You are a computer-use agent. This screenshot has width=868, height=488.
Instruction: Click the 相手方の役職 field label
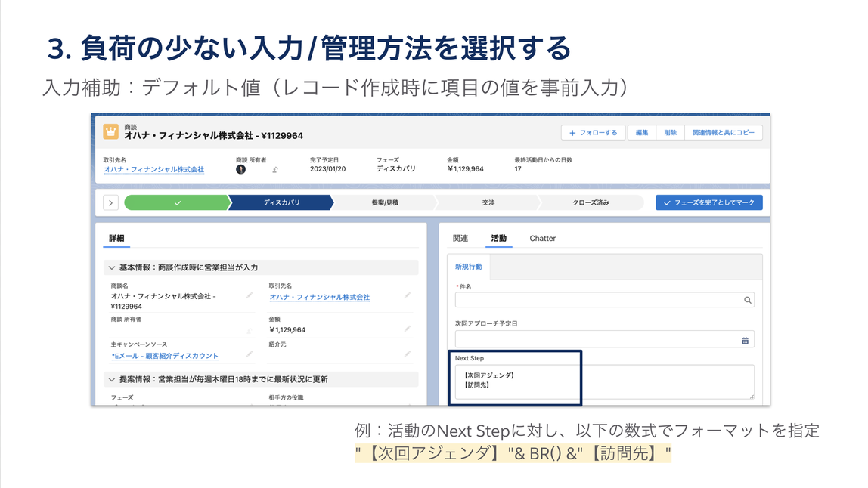(287, 398)
